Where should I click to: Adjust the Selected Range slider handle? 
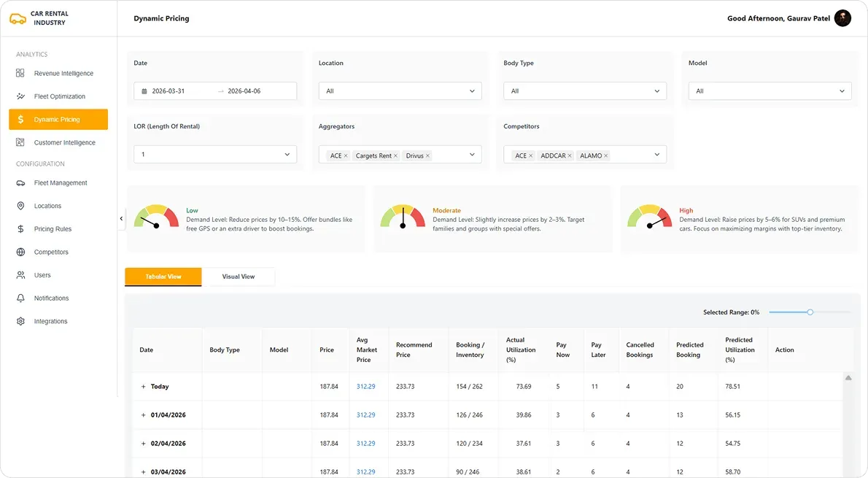[810, 312]
